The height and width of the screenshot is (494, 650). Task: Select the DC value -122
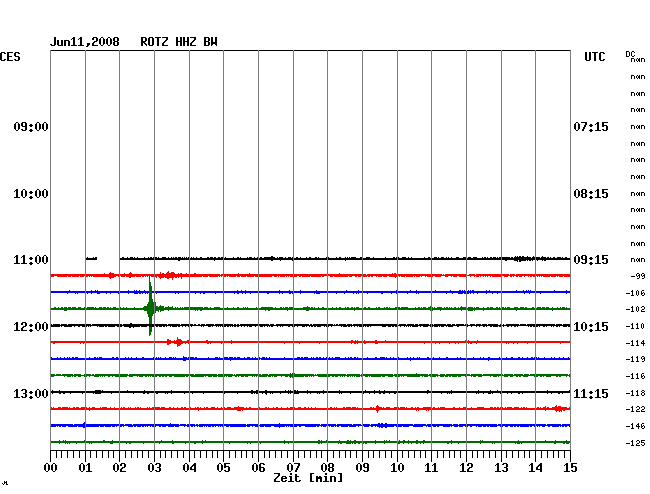635,409
